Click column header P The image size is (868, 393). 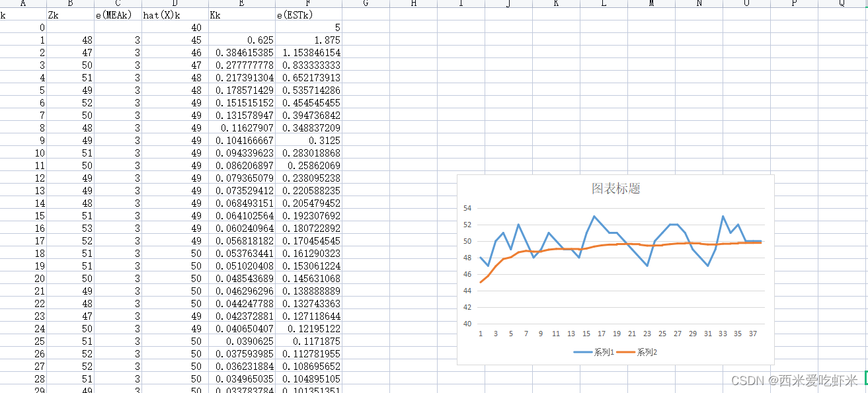pos(794,3)
